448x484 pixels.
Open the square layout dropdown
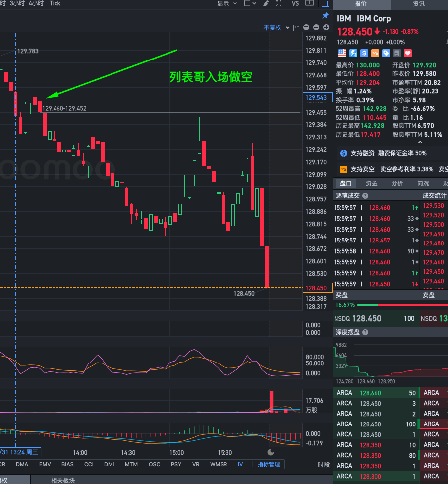tap(250, 3)
